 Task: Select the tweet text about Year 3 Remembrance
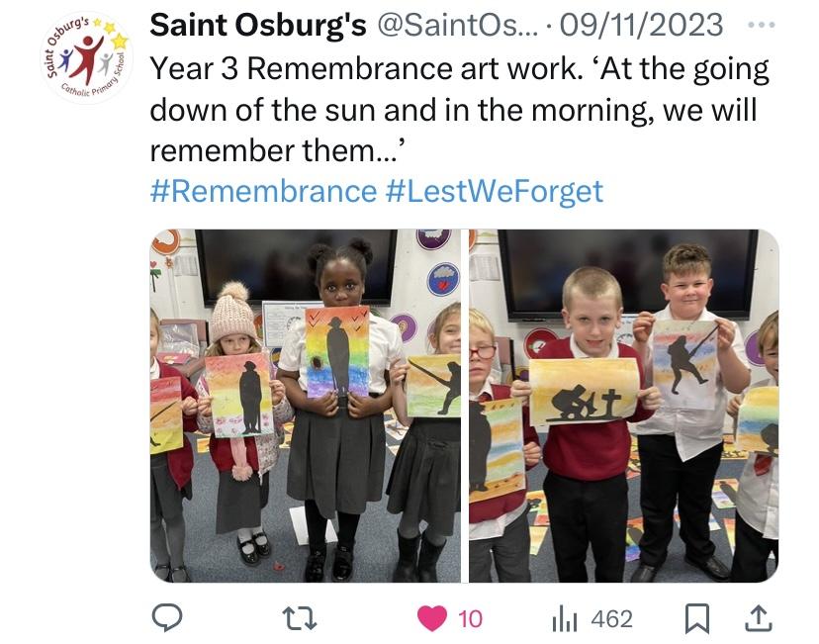click(460, 110)
